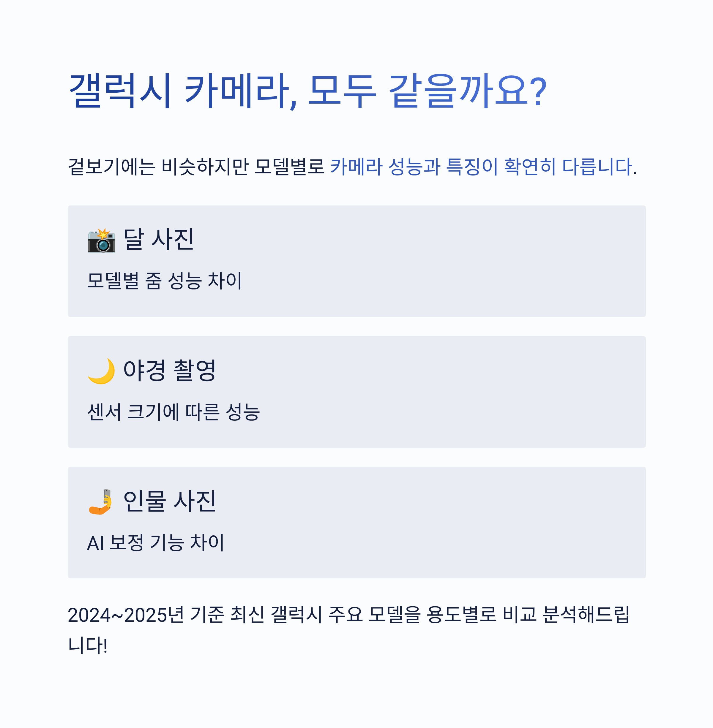Image resolution: width=713 pixels, height=728 pixels.
Task: Click the crescent moon emoji icon
Action: 101,371
